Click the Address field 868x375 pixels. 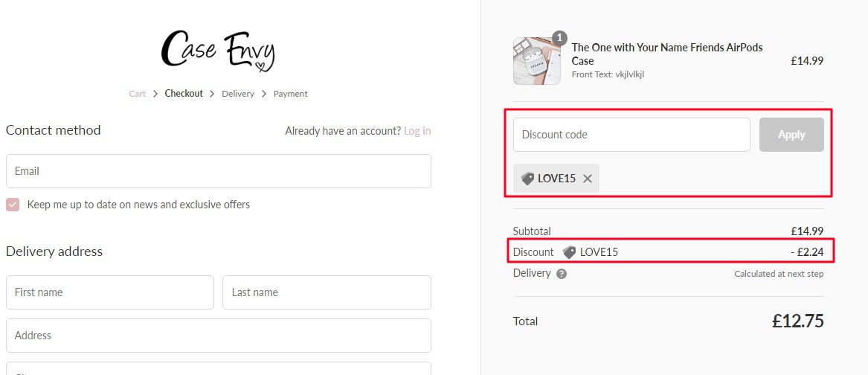click(218, 336)
